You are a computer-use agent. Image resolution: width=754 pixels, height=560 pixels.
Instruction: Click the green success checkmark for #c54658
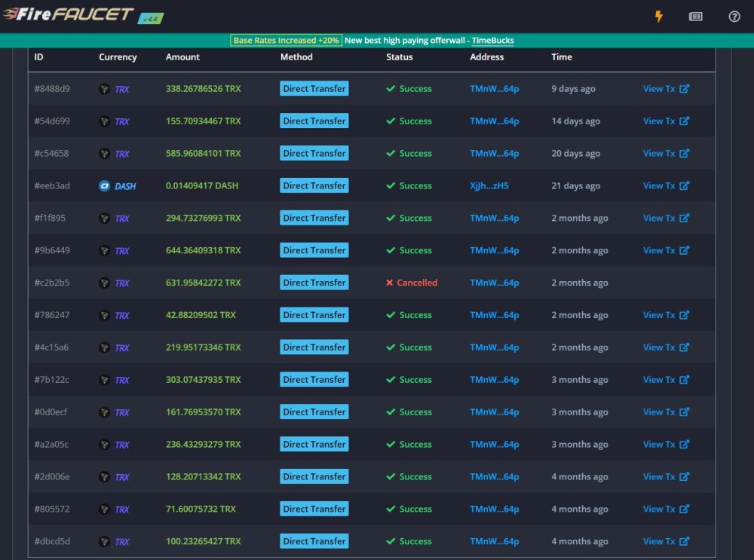click(391, 153)
